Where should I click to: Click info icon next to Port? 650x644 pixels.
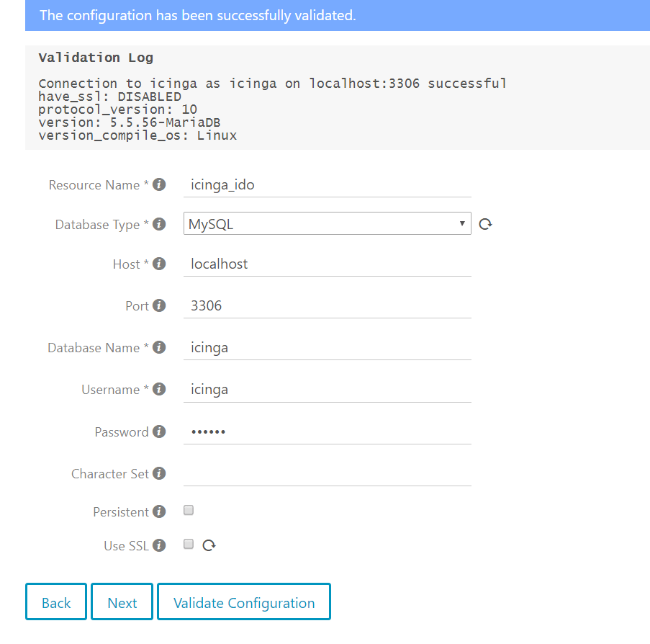159,305
